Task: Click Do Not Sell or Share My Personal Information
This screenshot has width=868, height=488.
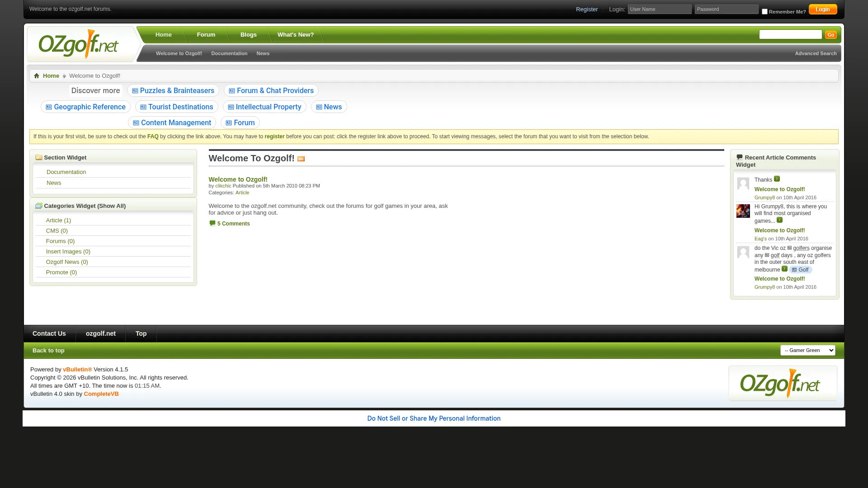Action: click(x=434, y=418)
